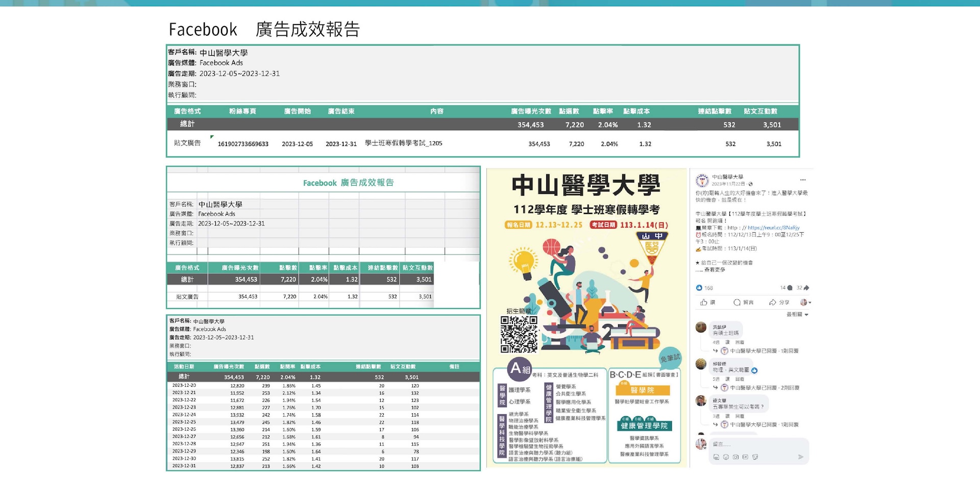Viewport: 980px width, 500px height.
Task: Click the 點擊成本 header in top table
Action: point(636,111)
